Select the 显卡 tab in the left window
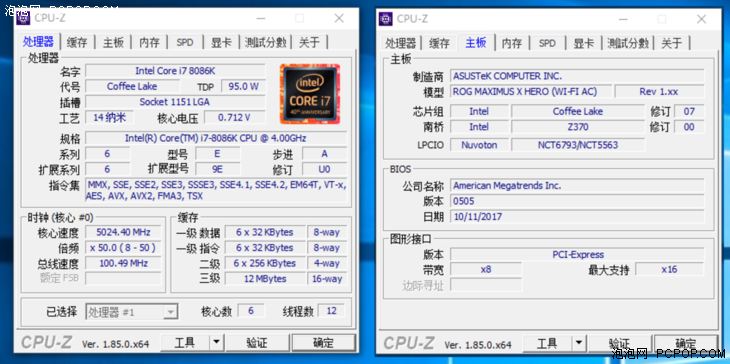 coord(221,42)
